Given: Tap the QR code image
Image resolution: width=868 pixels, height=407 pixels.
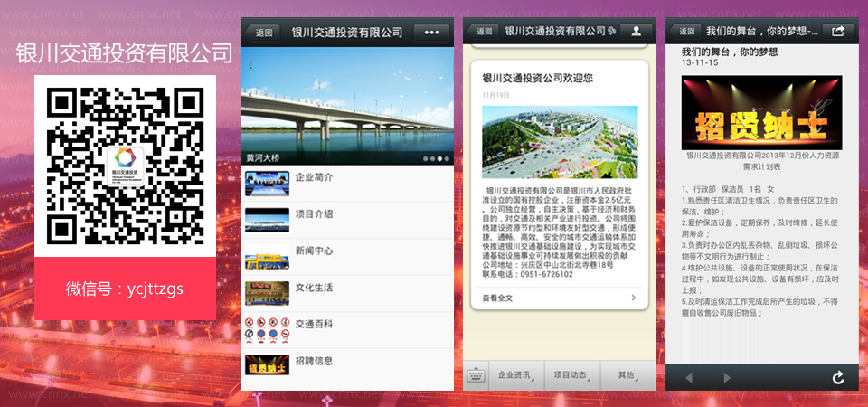Looking at the screenshot, I should click(125, 166).
